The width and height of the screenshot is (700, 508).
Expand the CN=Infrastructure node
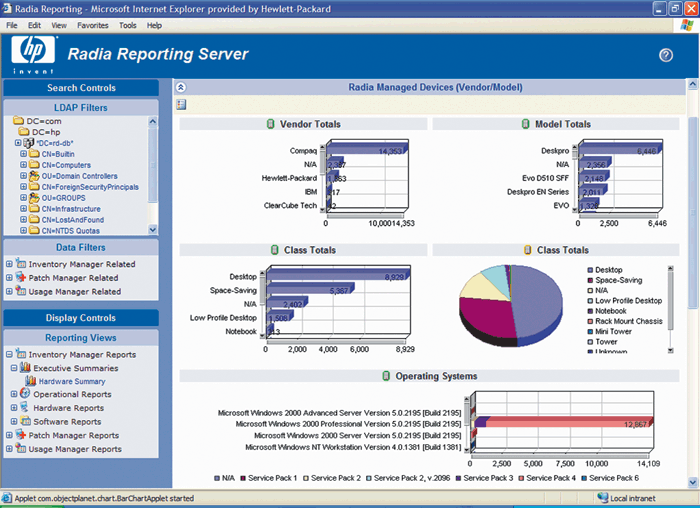[23, 208]
